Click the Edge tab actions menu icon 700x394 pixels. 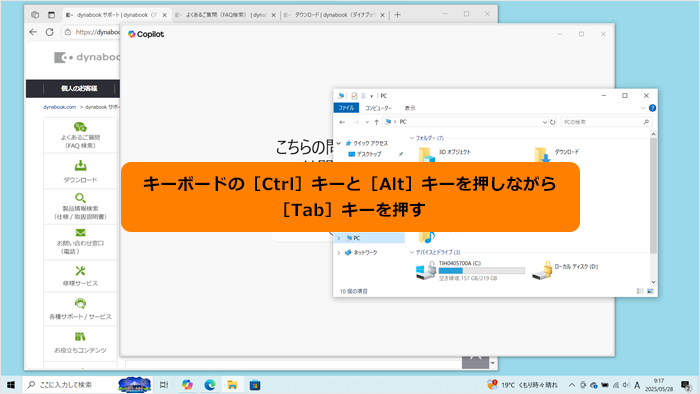(x=51, y=15)
